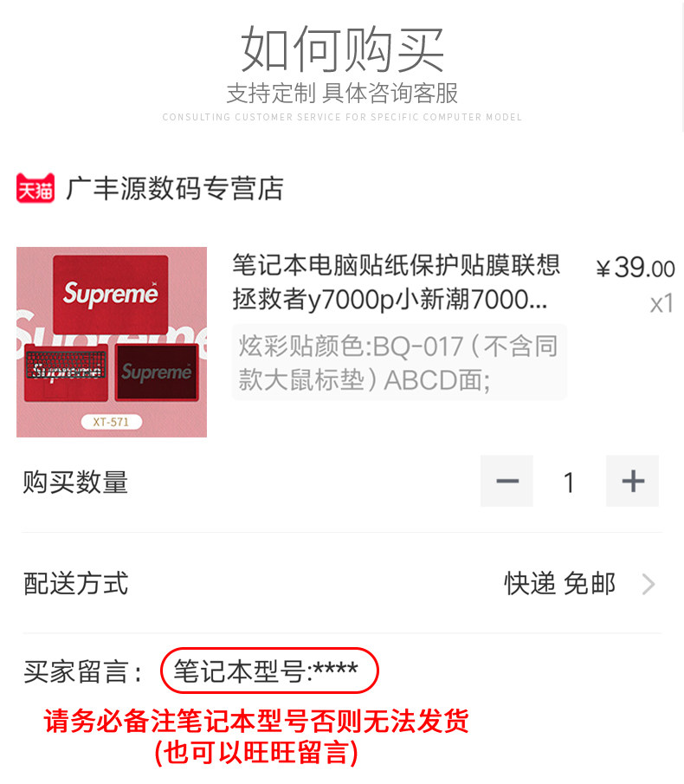Click the ¥39.00 price
The width and height of the screenshot is (684, 784).
click(635, 268)
